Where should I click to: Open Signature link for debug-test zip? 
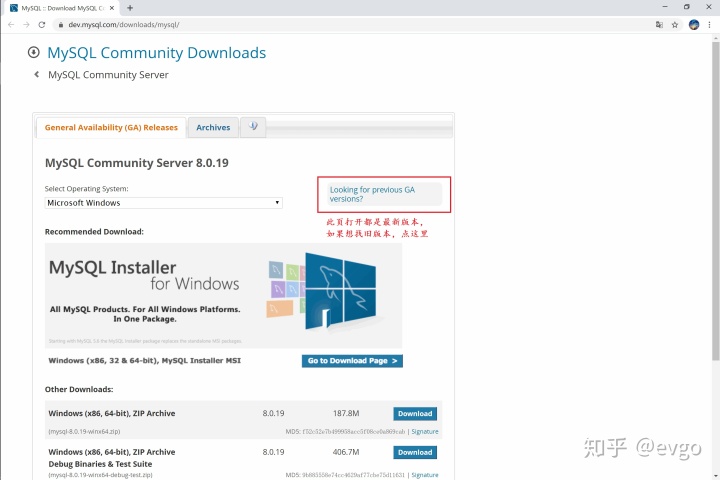click(x=425, y=475)
